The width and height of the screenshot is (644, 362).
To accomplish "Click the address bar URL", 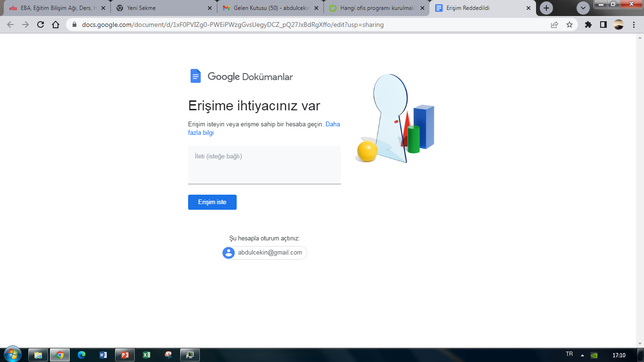I will [233, 25].
